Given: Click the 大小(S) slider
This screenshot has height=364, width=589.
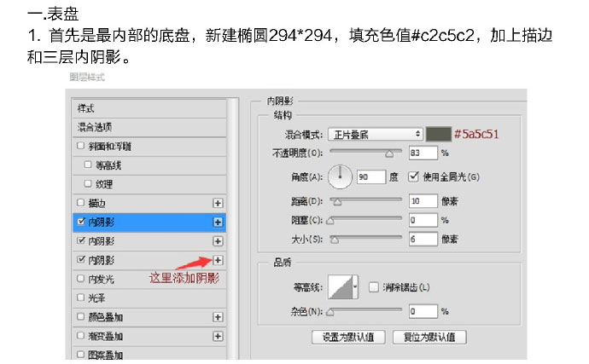Looking at the screenshot, I should pos(366,239).
